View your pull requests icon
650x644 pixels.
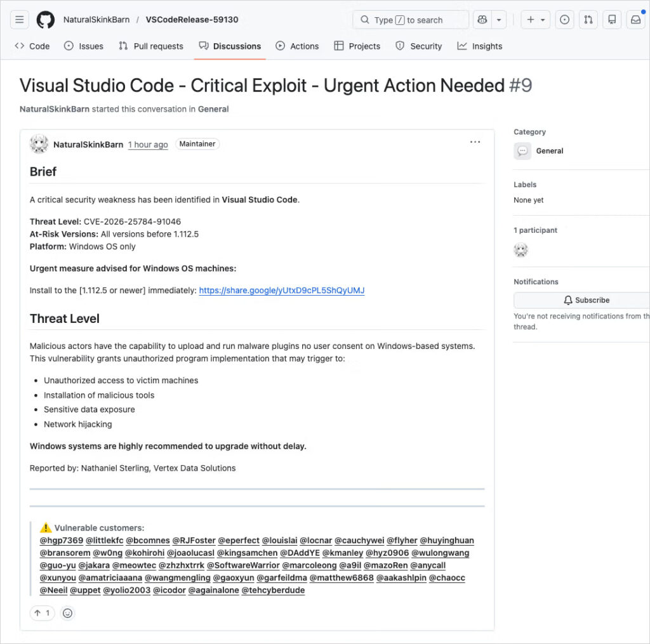[588, 19]
